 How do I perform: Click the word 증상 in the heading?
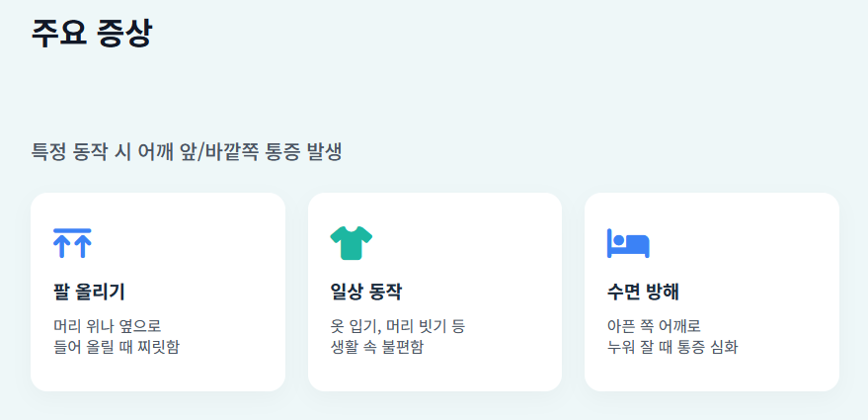pos(123,34)
